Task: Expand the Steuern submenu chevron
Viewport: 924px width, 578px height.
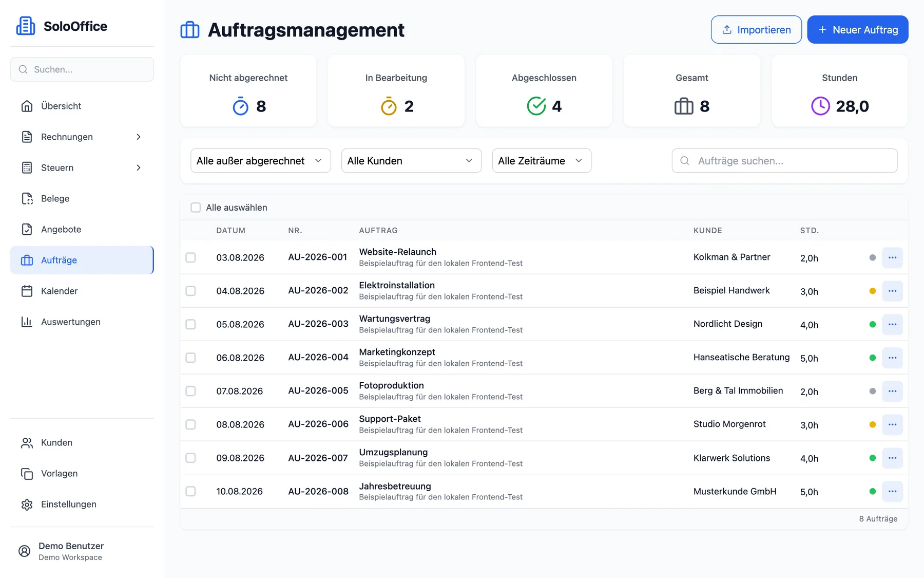Action: point(139,167)
